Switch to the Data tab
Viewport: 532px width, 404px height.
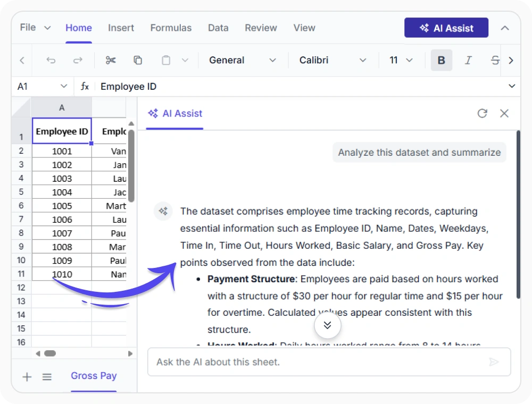(218, 28)
